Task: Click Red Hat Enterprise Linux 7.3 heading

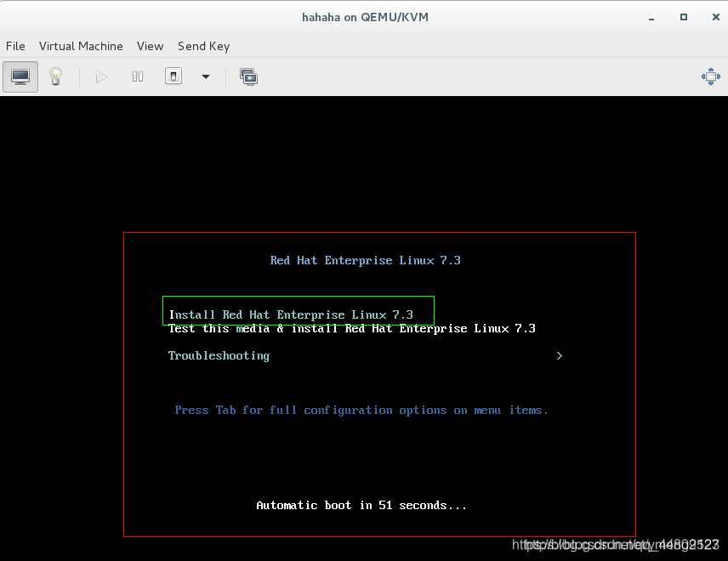Action: pyautogui.click(x=366, y=260)
